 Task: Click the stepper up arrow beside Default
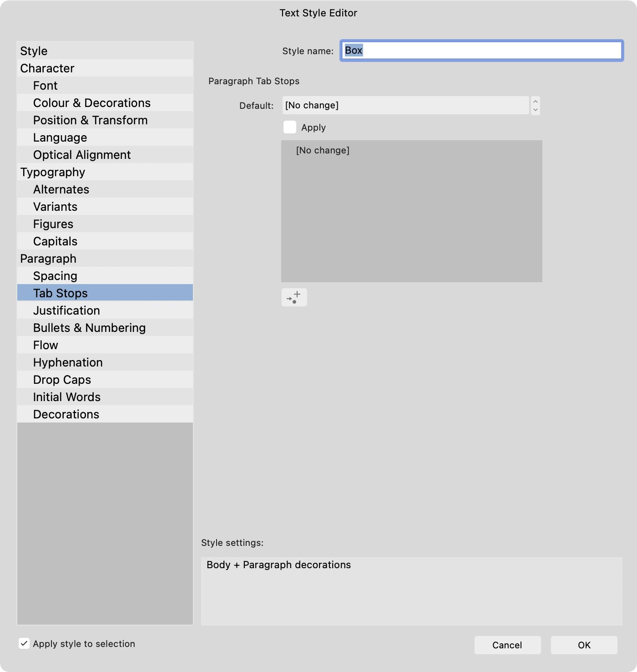(536, 102)
